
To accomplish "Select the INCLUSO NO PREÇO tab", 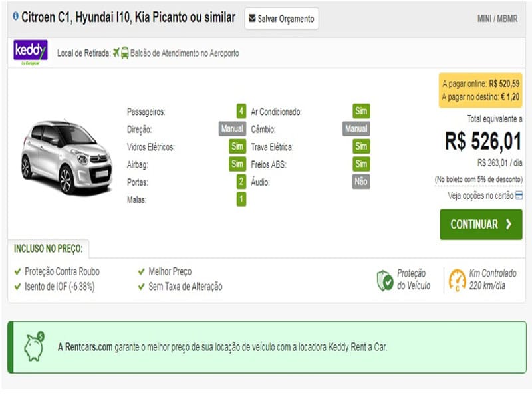I will coord(48,249).
